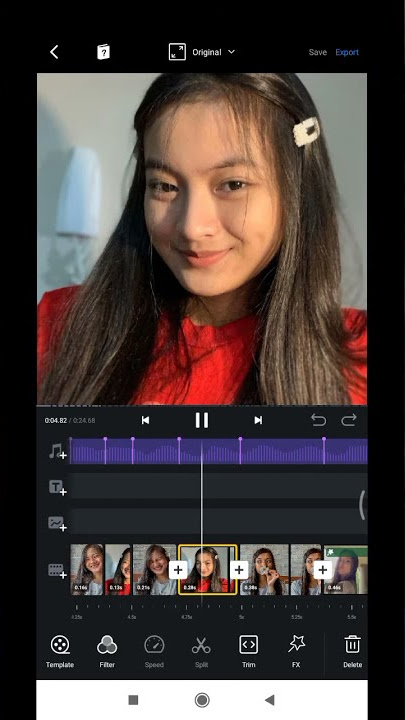
Task: Click the 4.25s ruler label
Action: (77, 617)
